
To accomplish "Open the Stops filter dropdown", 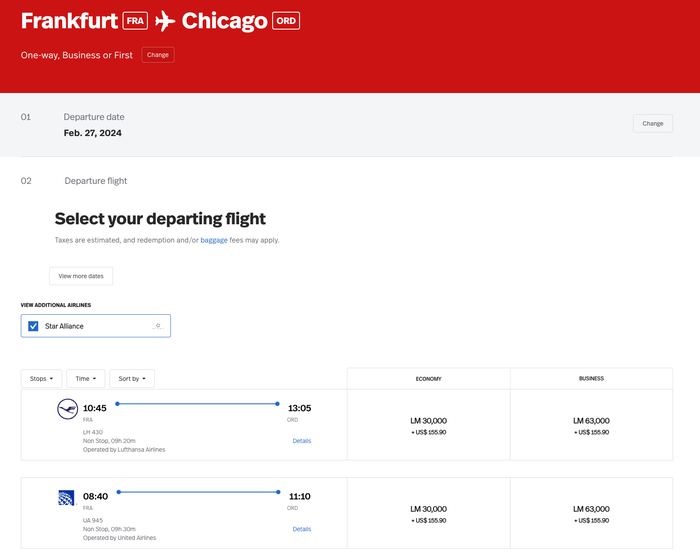I will tap(42, 379).
